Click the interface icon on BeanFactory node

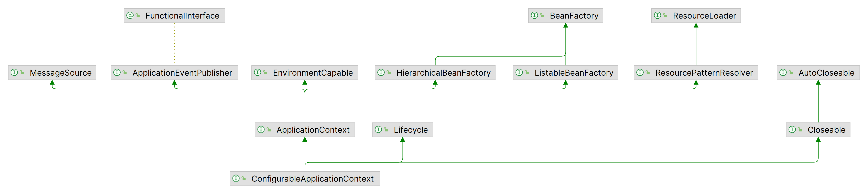point(534,15)
